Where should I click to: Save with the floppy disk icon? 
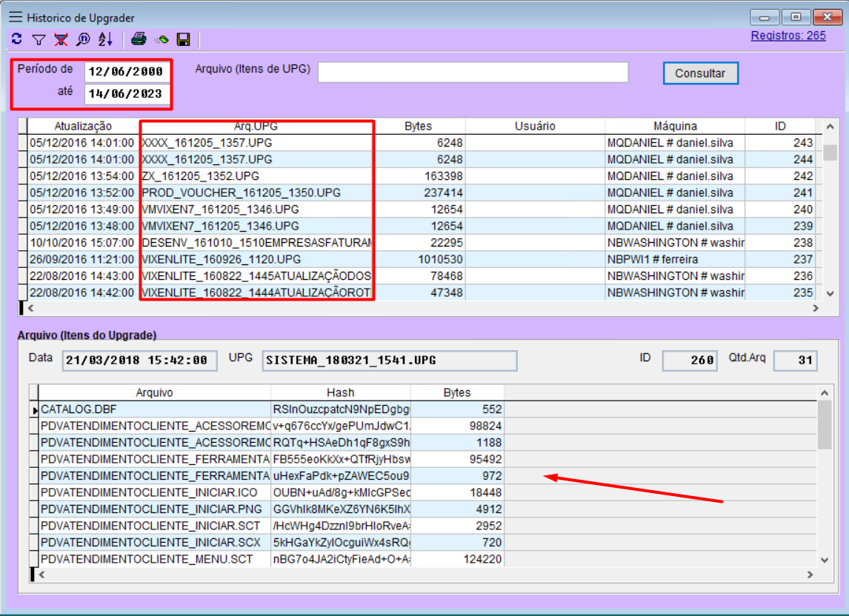[x=183, y=39]
